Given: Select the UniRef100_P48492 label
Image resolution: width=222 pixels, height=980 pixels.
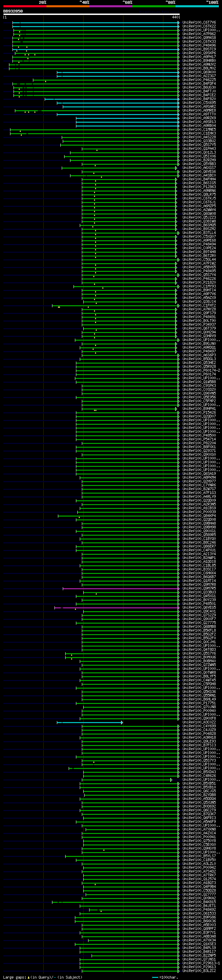Looking at the screenshot, I should 199,910.
